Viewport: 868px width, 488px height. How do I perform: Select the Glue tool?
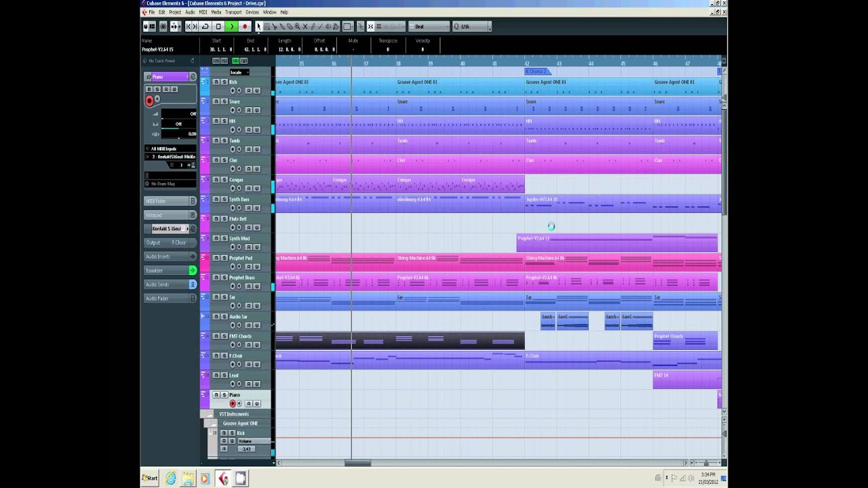pyautogui.click(x=282, y=26)
